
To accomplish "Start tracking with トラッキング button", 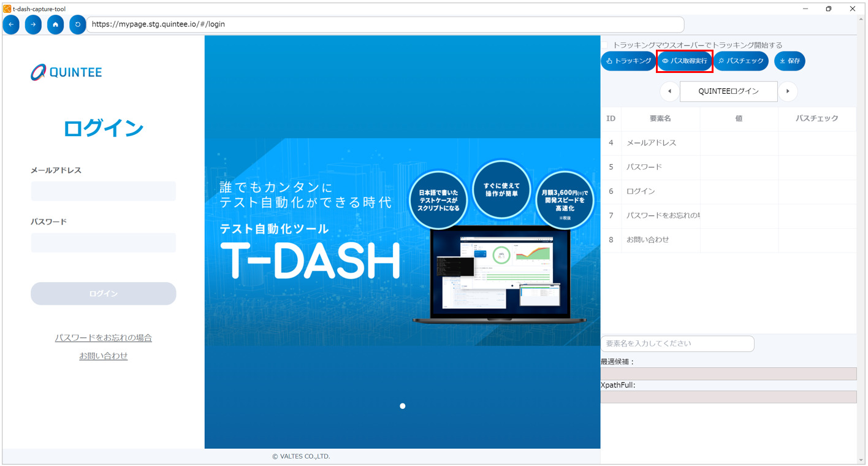I will 628,61.
